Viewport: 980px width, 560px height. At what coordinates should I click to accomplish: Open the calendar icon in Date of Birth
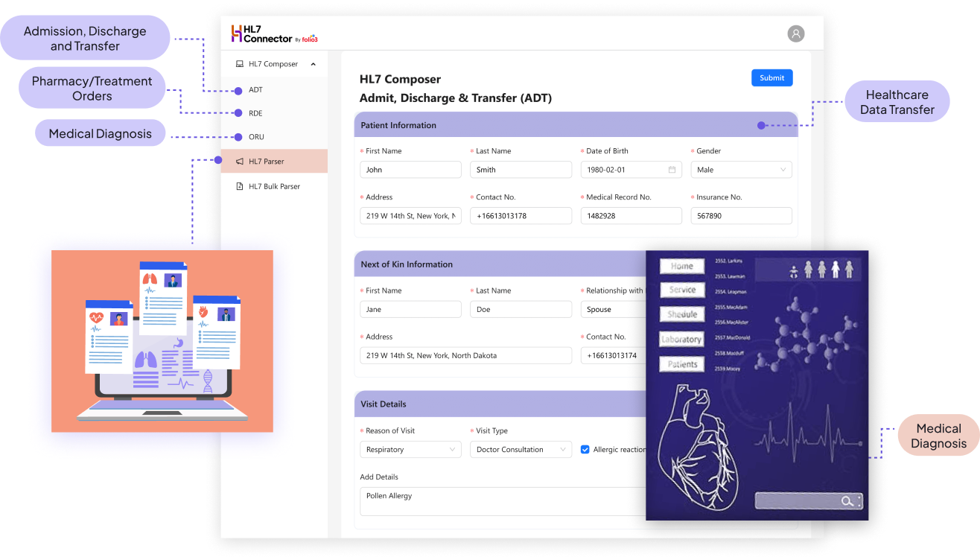672,170
